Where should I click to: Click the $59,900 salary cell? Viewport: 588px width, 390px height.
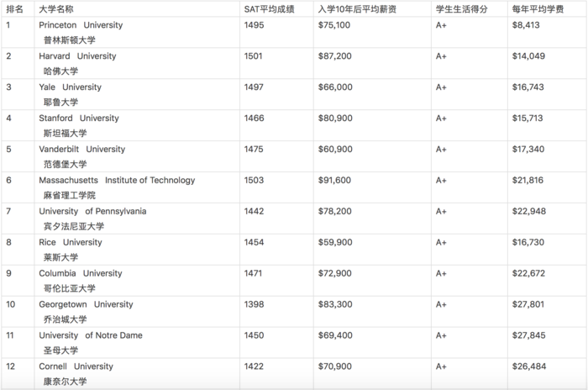[x=335, y=242]
